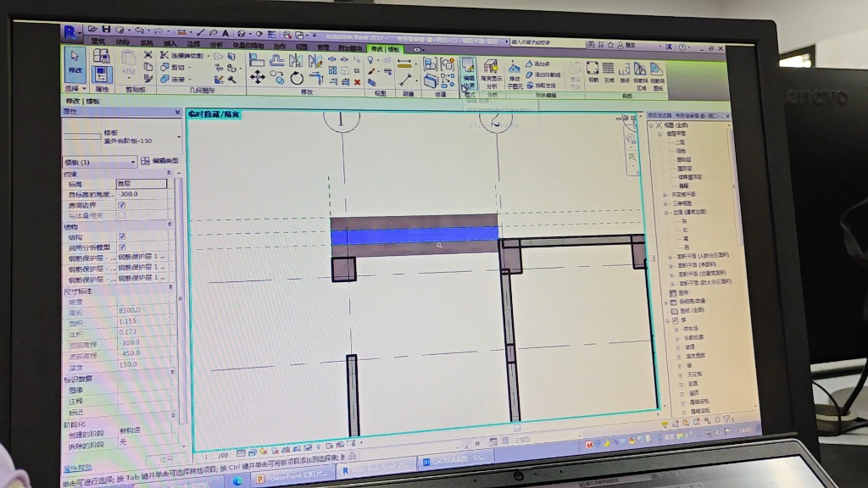Close the Properties palette
The image size is (868, 488).
tap(177, 113)
